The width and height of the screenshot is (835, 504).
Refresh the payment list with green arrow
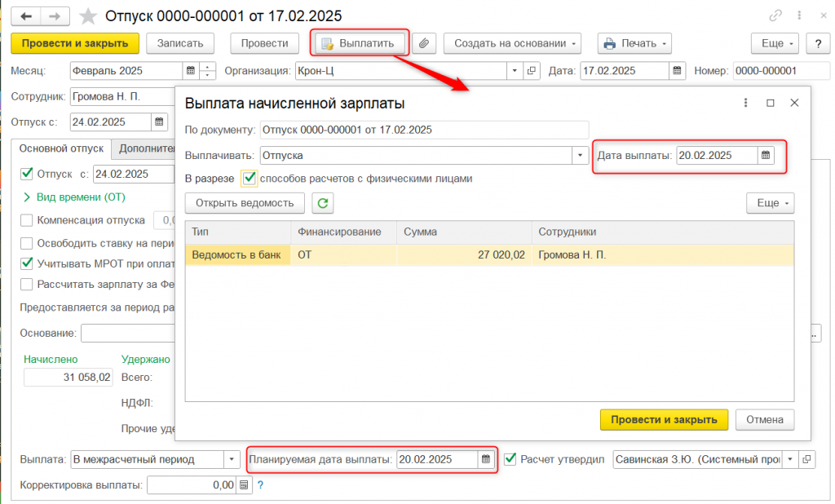point(323,203)
